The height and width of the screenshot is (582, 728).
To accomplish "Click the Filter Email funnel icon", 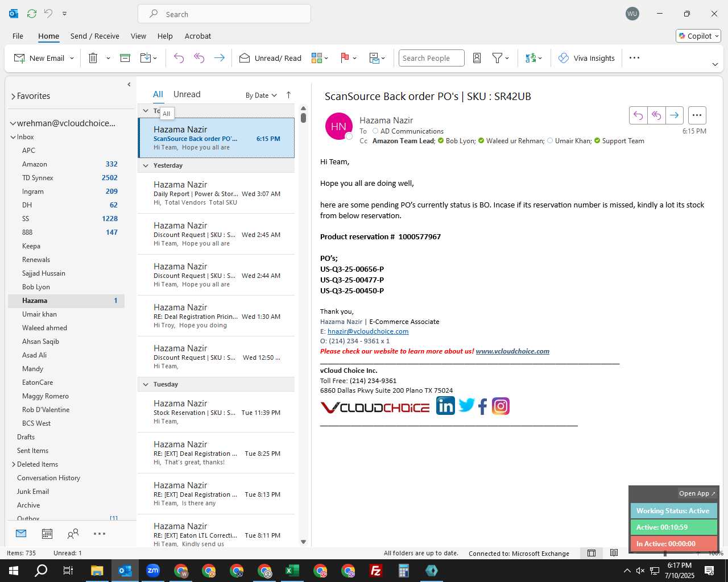I will coord(497,58).
